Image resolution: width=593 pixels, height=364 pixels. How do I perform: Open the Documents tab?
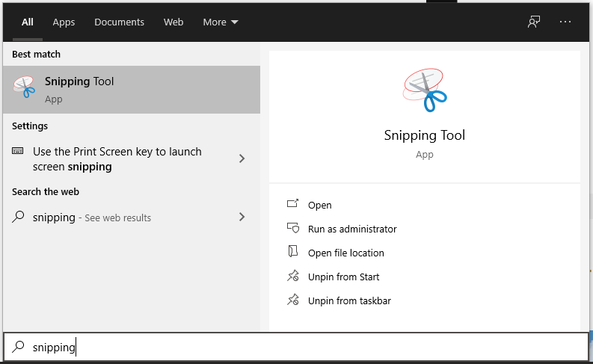(119, 22)
